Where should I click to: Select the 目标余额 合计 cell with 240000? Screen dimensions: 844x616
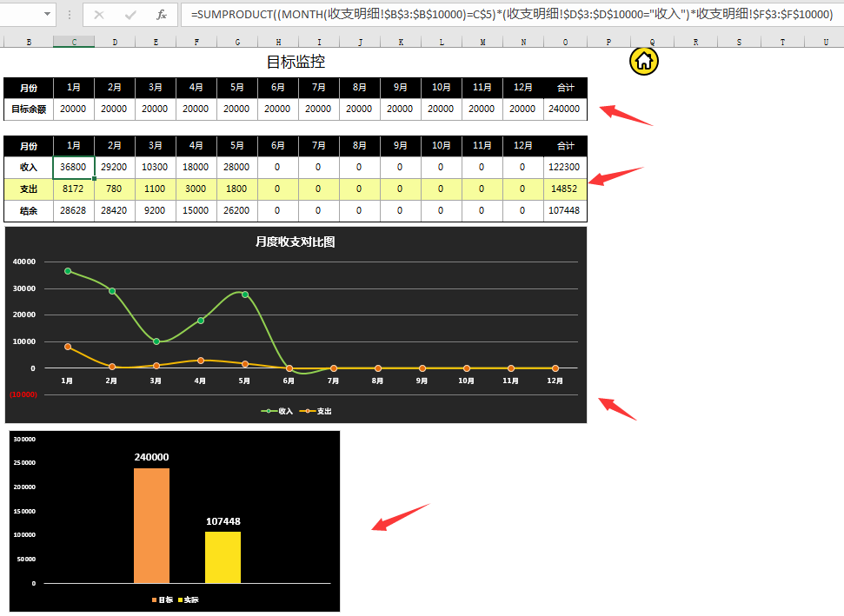pyautogui.click(x=565, y=109)
